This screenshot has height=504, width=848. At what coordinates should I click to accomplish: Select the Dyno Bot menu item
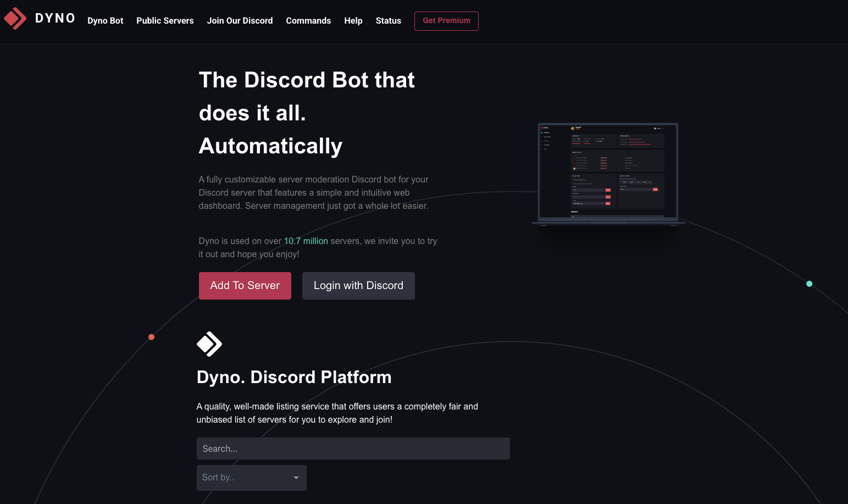pyautogui.click(x=105, y=21)
